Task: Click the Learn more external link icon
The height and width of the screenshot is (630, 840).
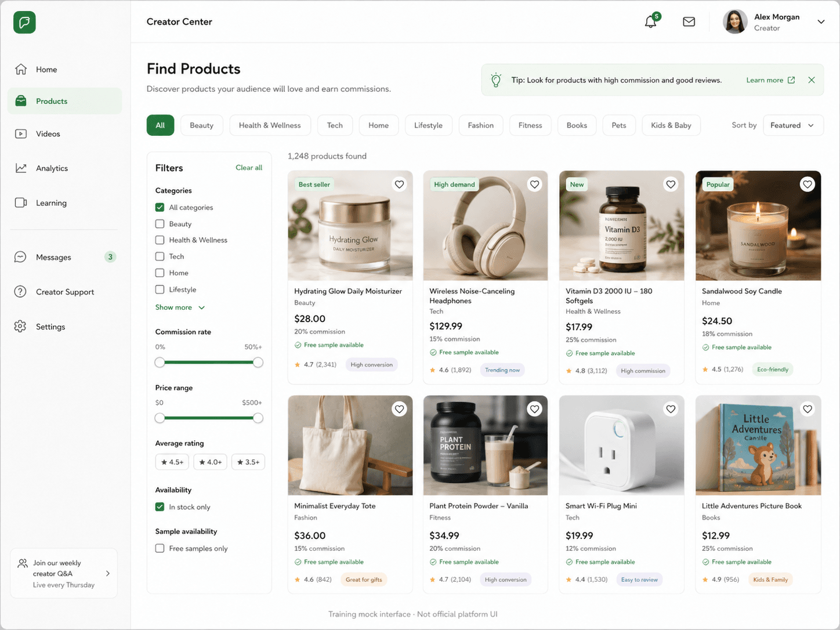Action: [791, 80]
